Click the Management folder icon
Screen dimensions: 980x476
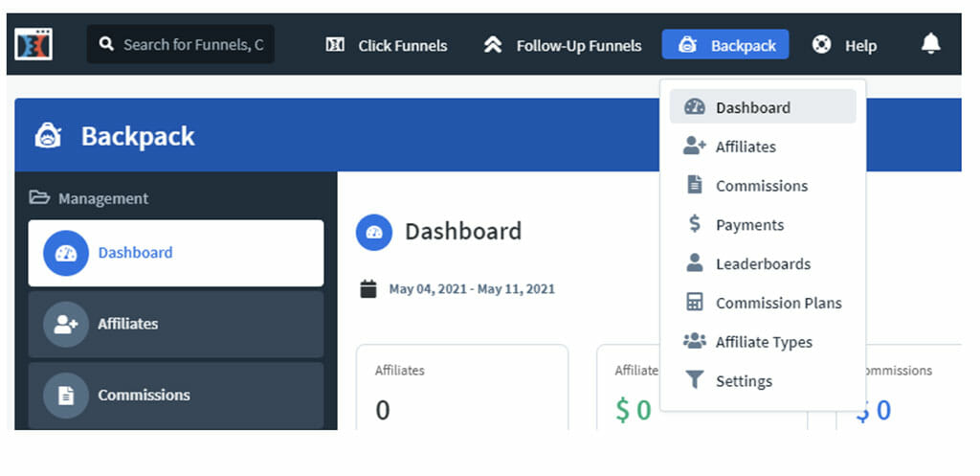tap(39, 197)
